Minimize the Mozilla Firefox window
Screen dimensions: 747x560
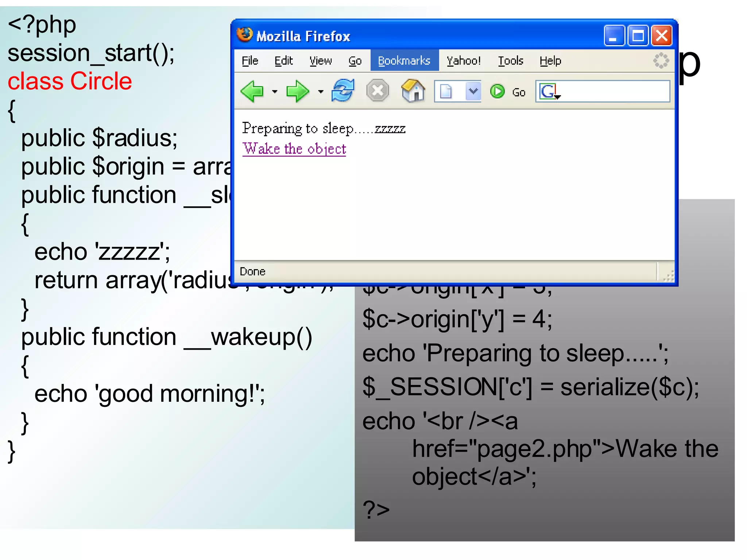click(x=614, y=36)
